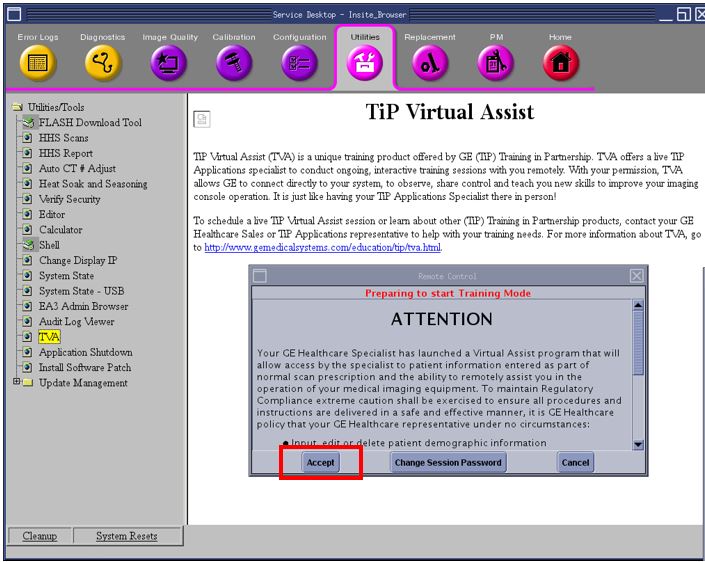Open the gemedicalsystems.com TiP hyperlink
The height and width of the screenshot is (562, 705).
coord(322,248)
